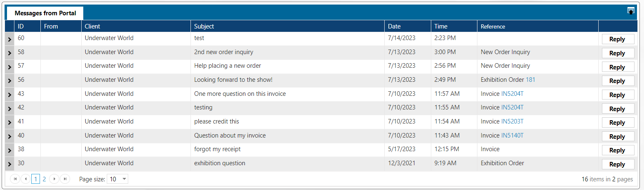Image resolution: width=644 pixels, height=190 pixels.
Task: Reply to the 'test' message
Action: pos(617,39)
